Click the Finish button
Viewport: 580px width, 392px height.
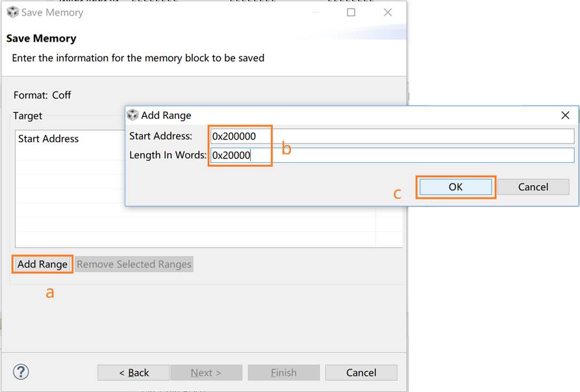(x=283, y=373)
